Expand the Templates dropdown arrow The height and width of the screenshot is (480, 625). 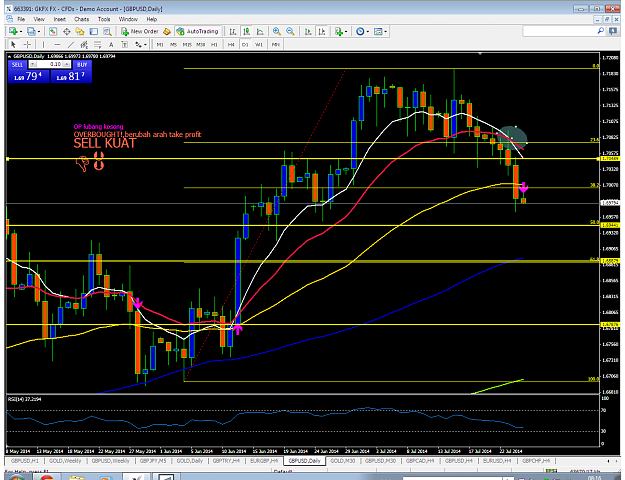pos(385,31)
